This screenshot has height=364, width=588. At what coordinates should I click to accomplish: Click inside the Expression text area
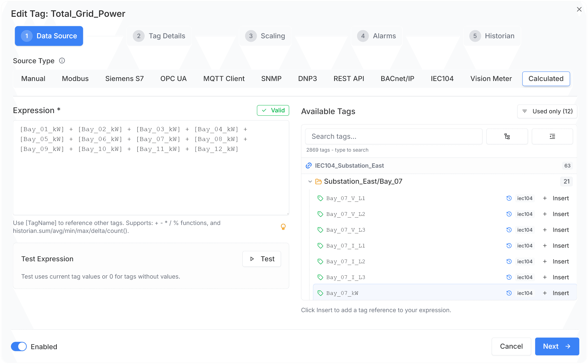tap(151, 168)
